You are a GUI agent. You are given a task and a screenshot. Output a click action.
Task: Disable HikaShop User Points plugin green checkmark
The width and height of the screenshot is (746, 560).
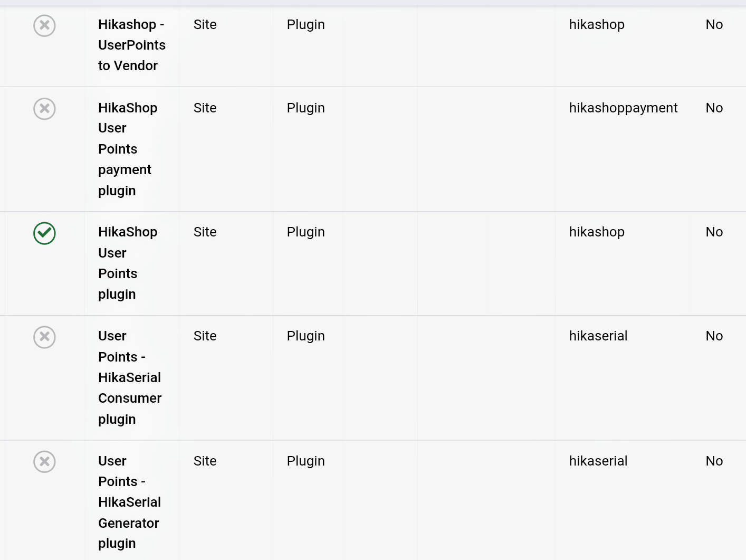44,233
